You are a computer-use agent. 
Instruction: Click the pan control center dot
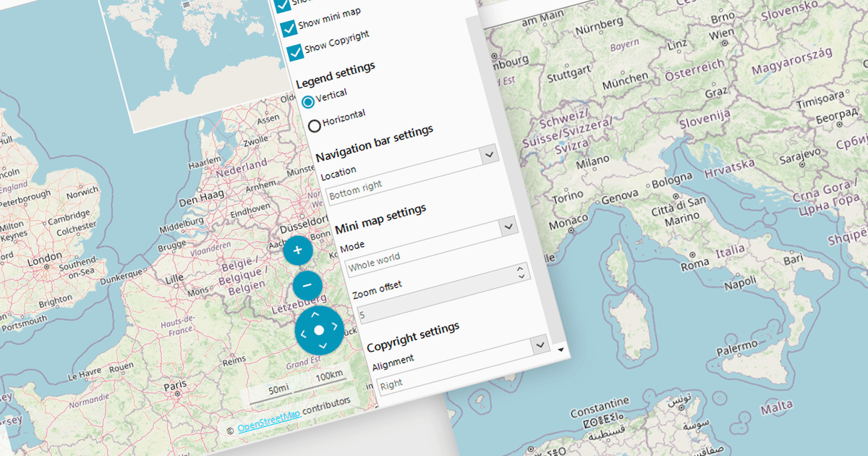coord(319,330)
